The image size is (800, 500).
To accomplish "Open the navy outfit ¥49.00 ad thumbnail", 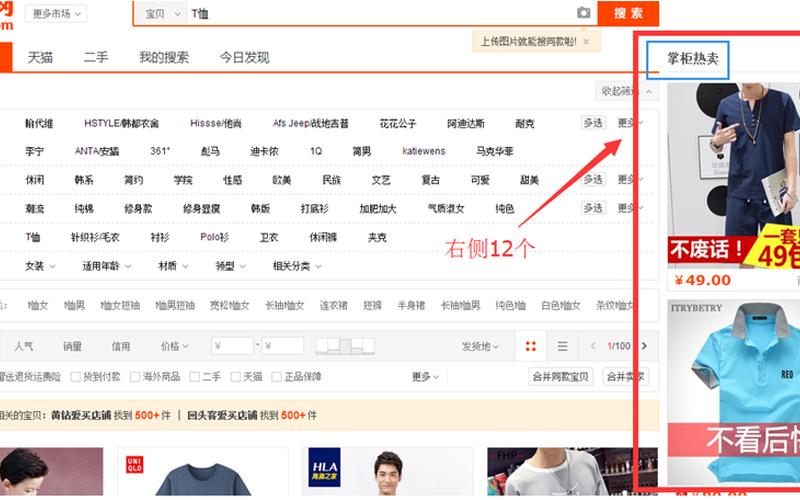I will click(734, 176).
